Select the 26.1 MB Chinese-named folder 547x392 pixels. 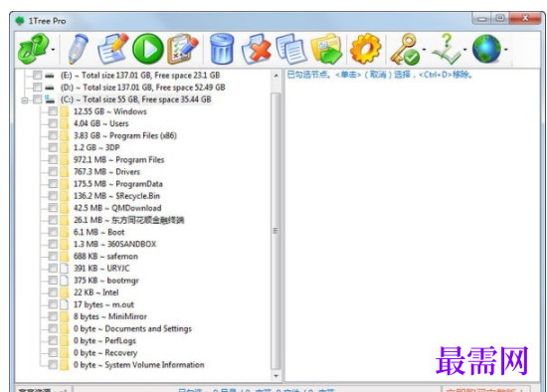[x=128, y=220]
